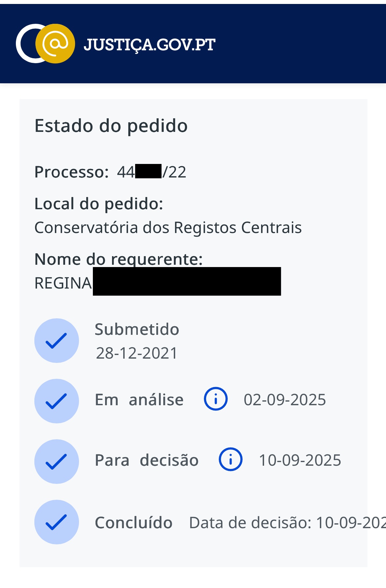
Task: Click the Em análise step label
Action: tap(139, 400)
